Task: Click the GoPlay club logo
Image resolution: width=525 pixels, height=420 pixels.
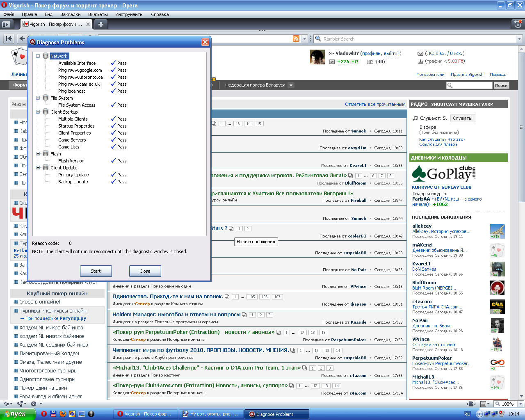Action: pos(444,173)
